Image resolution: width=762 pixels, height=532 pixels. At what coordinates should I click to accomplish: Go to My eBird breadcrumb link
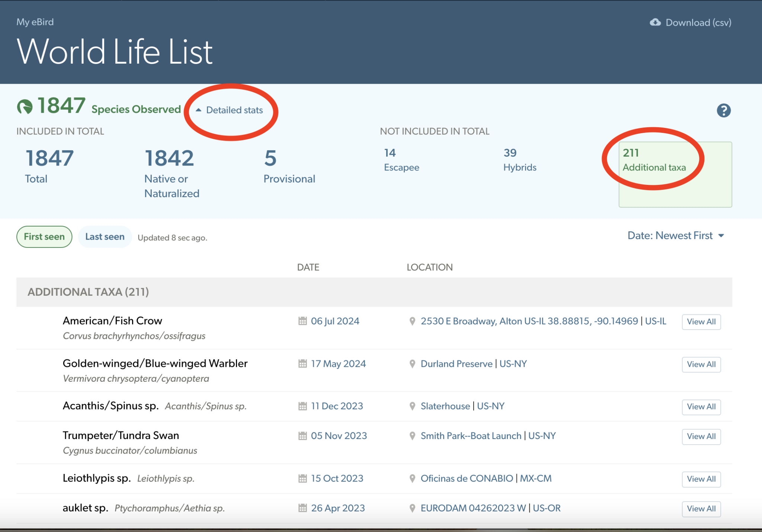point(35,22)
